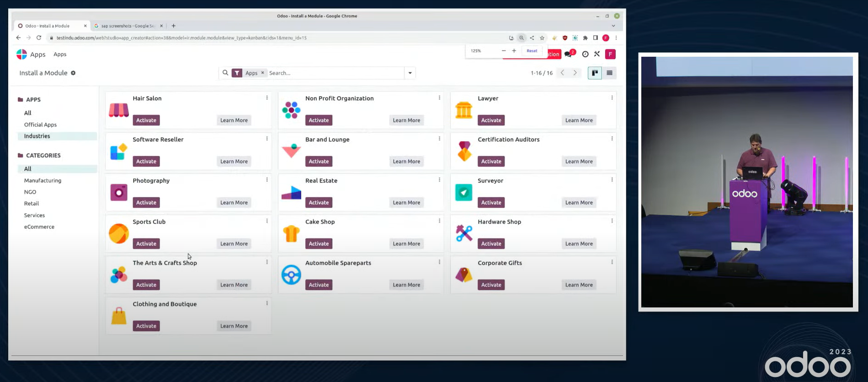Click the Software Reseller app icon
The height and width of the screenshot is (382, 868).
coord(119,151)
